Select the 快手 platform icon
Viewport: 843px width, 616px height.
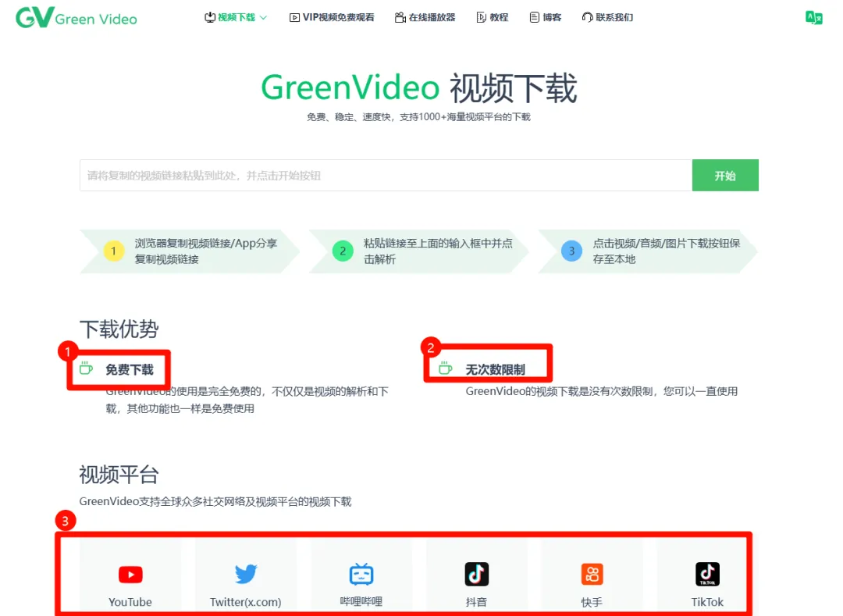point(592,574)
